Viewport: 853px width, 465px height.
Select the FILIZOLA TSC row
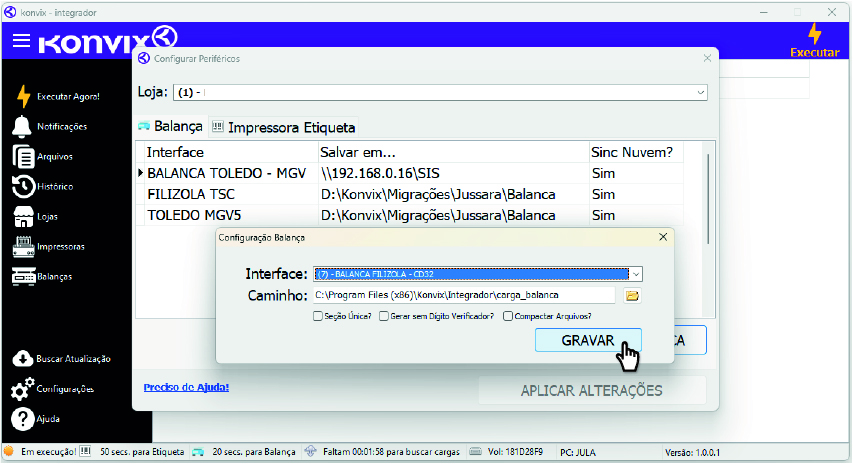coord(409,195)
